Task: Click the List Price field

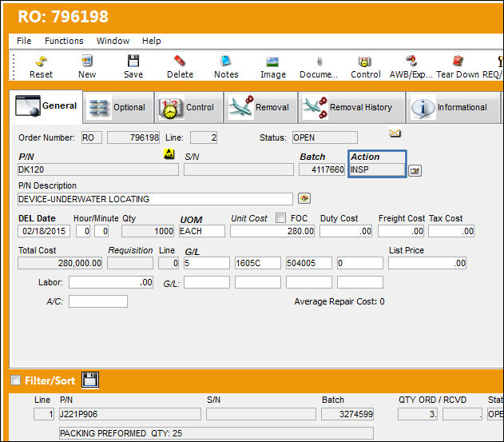Action: coord(427,263)
